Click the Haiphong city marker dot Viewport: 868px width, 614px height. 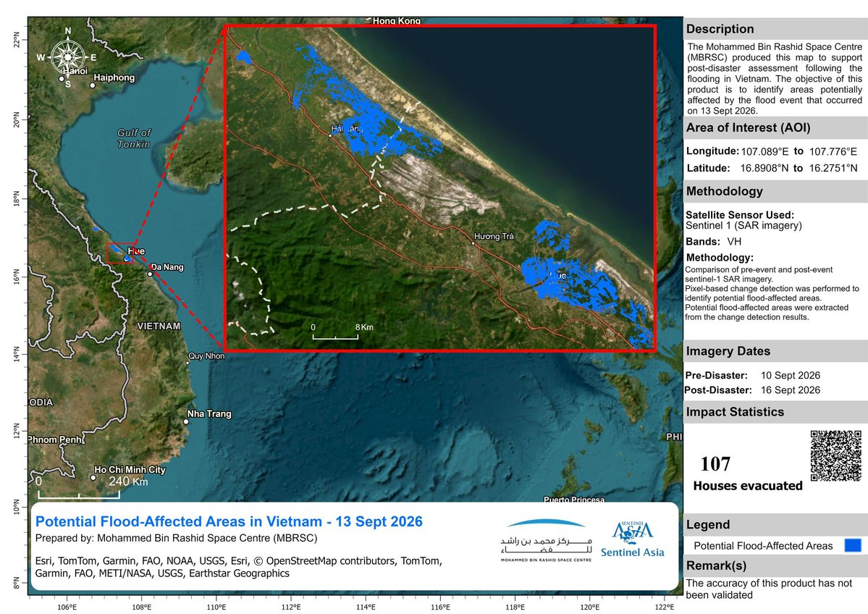click(x=93, y=85)
